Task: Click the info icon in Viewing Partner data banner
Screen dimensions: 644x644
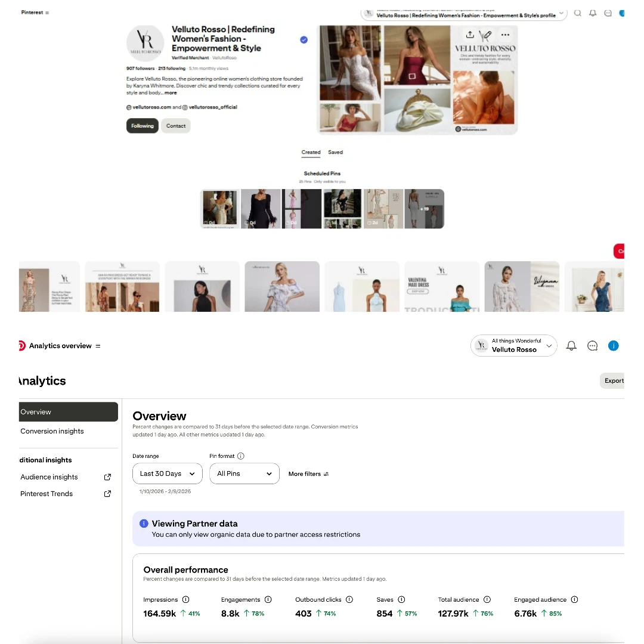Action: (144, 524)
